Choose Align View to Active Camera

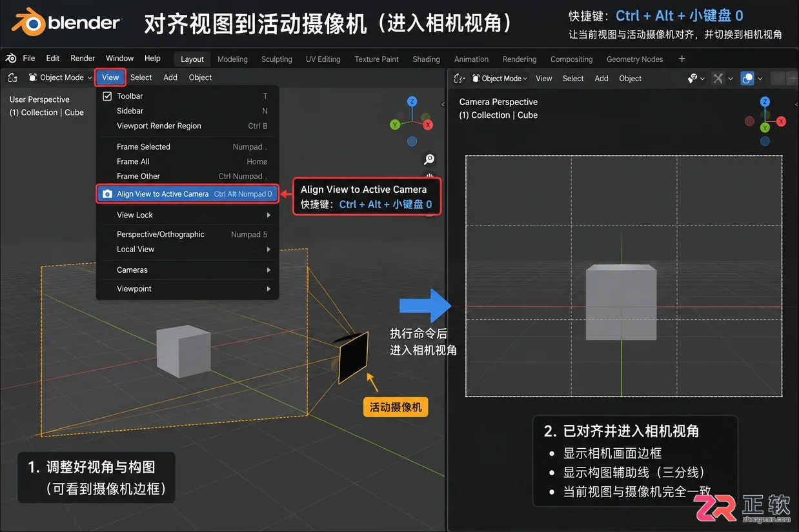click(x=188, y=194)
